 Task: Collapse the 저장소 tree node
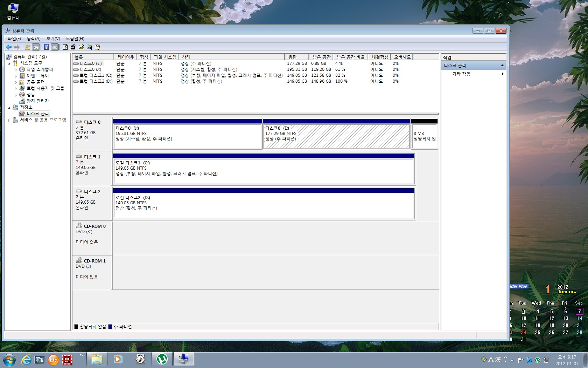click(x=9, y=107)
